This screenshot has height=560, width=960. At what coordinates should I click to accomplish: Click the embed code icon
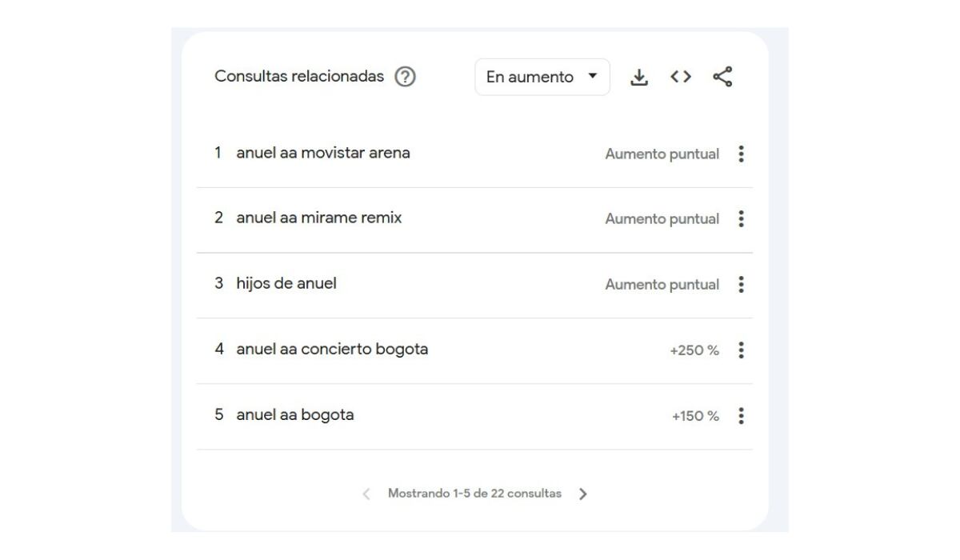click(680, 76)
